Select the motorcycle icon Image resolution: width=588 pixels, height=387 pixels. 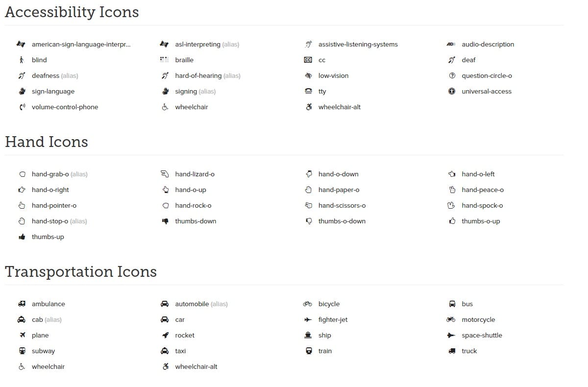(x=451, y=319)
